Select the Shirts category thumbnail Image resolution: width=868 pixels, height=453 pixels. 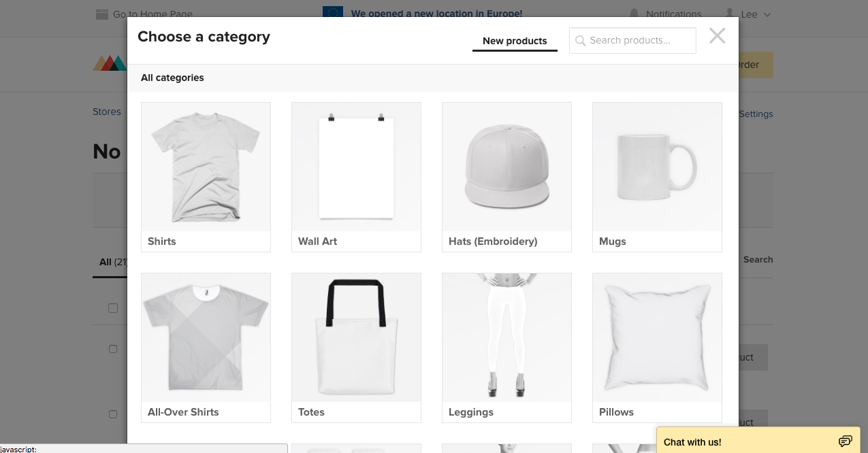(206, 167)
